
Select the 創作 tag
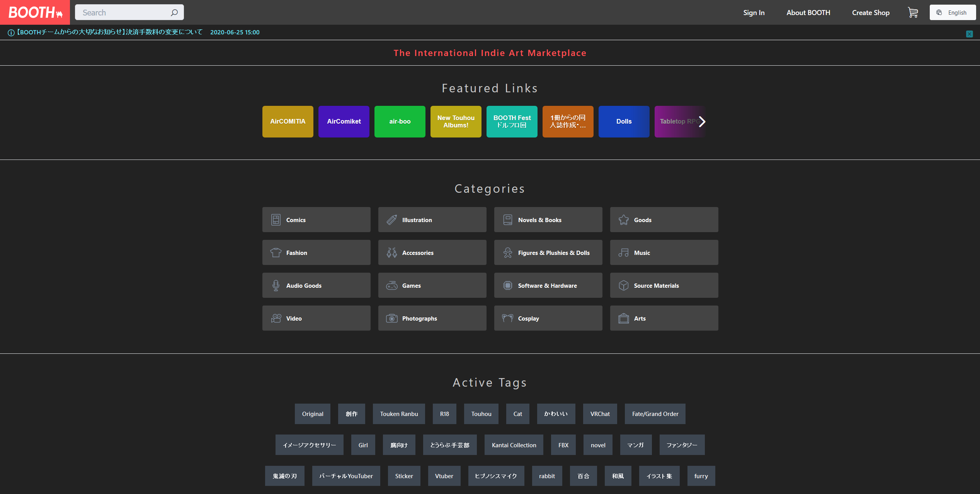[x=351, y=414]
